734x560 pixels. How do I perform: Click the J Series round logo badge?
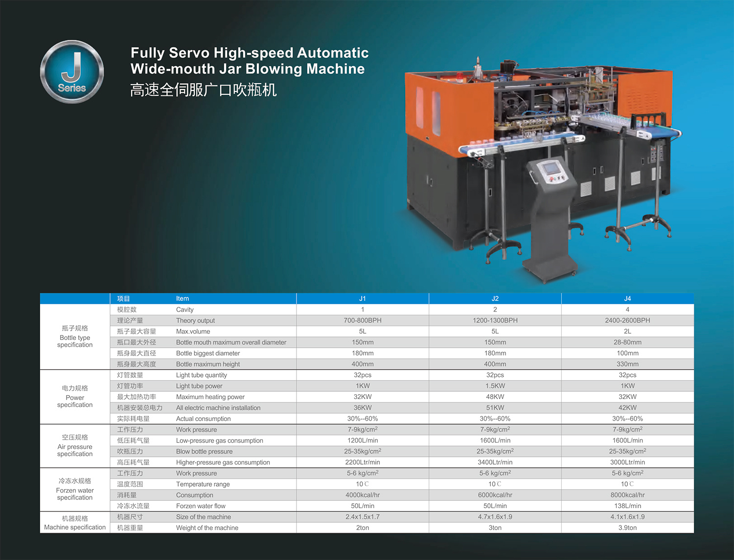point(72,72)
